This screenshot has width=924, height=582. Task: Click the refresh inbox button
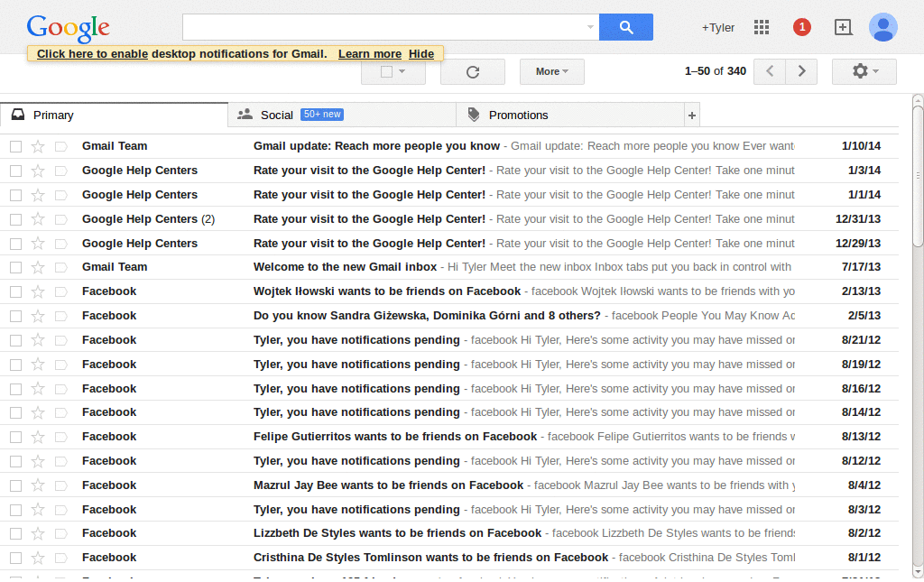[473, 72]
